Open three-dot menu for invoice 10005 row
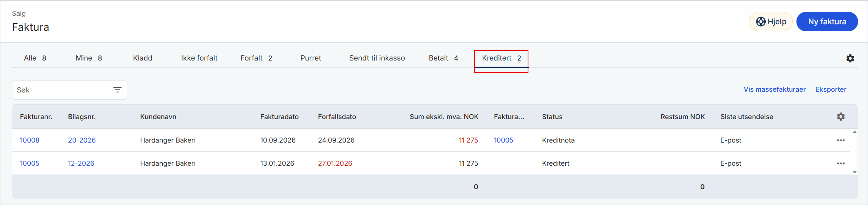This screenshot has height=205, width=868. pos(841,163)
